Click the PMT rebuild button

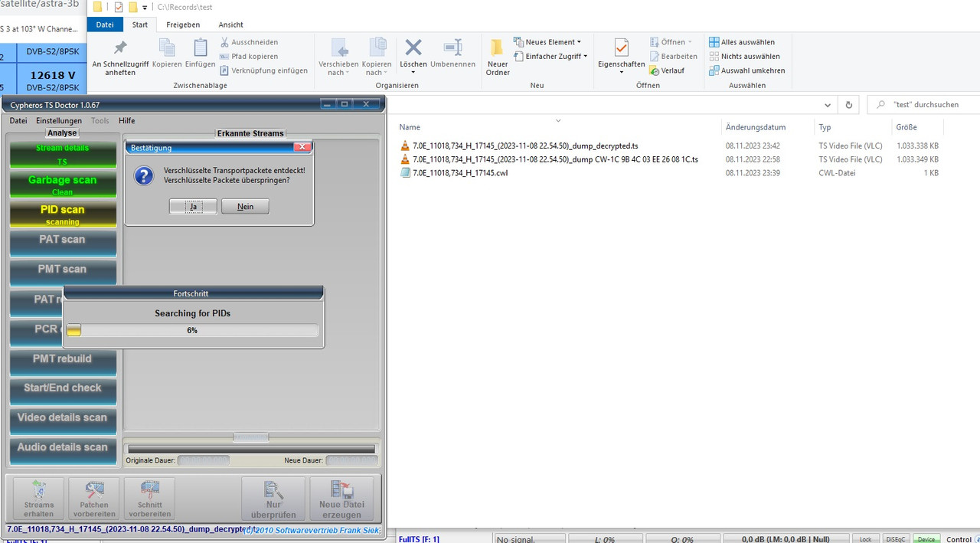click(x=63, y=363)
